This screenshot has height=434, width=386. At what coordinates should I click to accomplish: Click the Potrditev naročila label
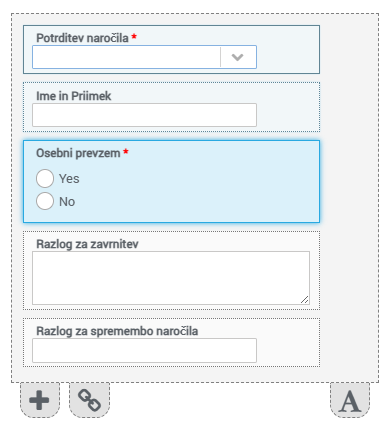click(82, 38)
